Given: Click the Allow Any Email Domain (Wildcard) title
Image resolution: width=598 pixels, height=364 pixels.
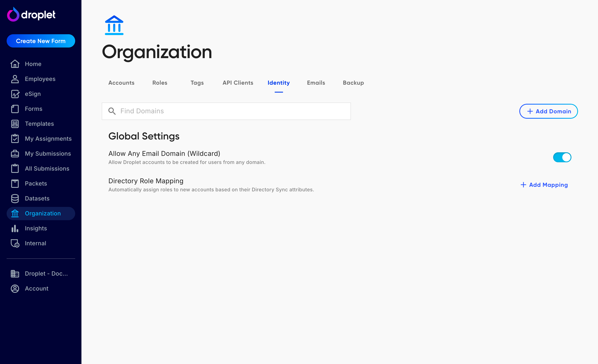Looking at the screenshot, I should [x=164, y=154].
